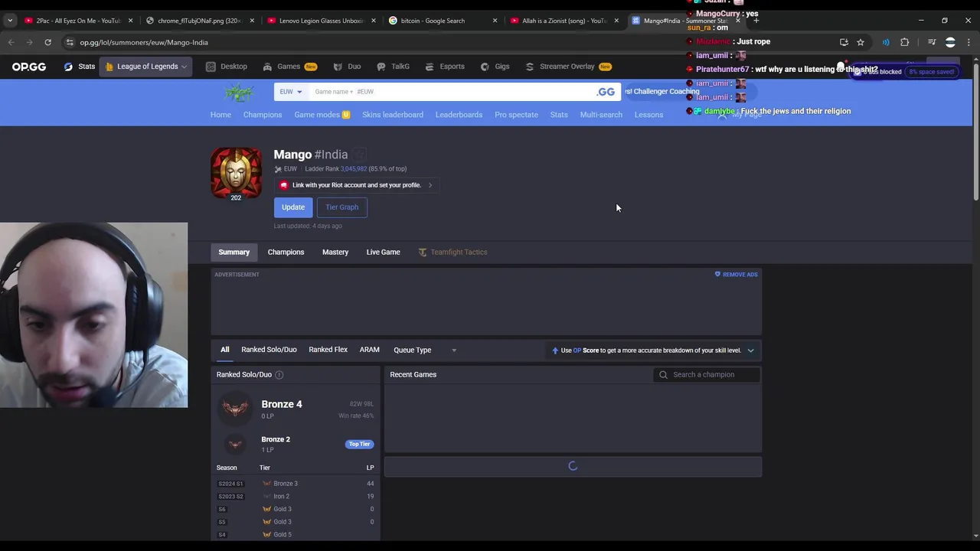Filter matches by Ranked Solo/Duo
Image resolution: width=980 pixels, height=551 pixels.
coord(269,350)
